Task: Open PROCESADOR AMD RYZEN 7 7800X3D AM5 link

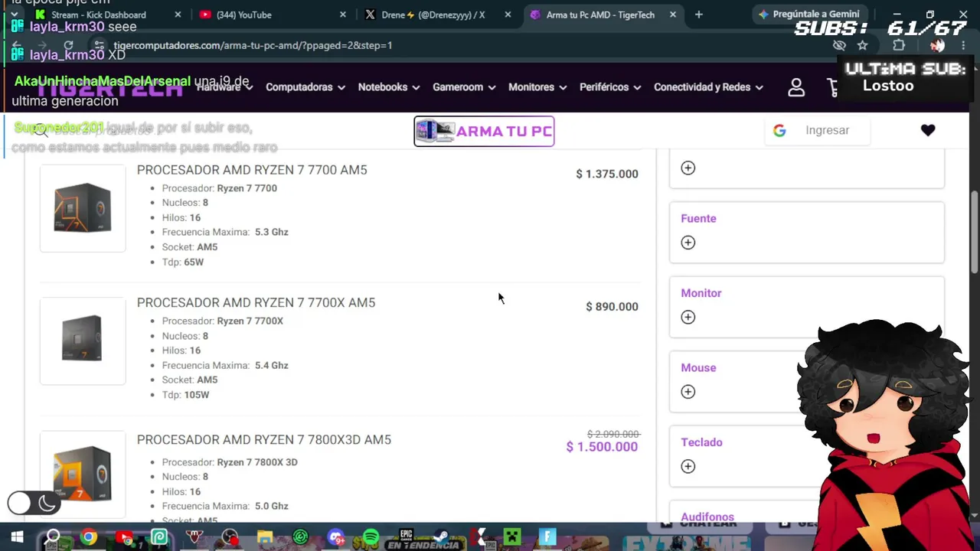Action: coord(264,439)
